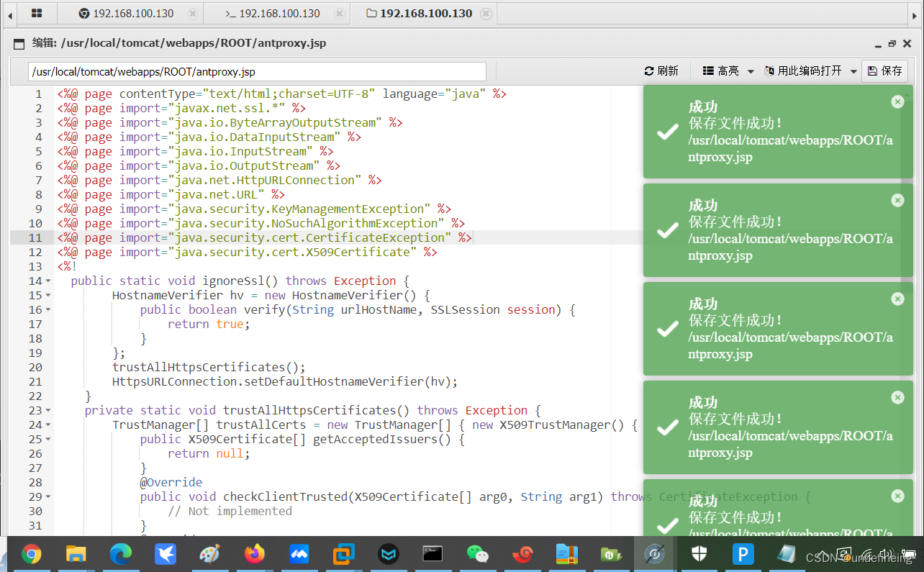Open the dark M icon app in taskbar
The height and width of the screenshot is (572, 924).
point(389,554)
